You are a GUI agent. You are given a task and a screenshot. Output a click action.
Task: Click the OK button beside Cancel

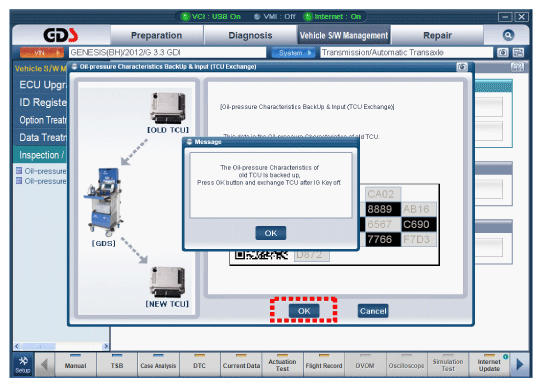click(x=304, y=311)
